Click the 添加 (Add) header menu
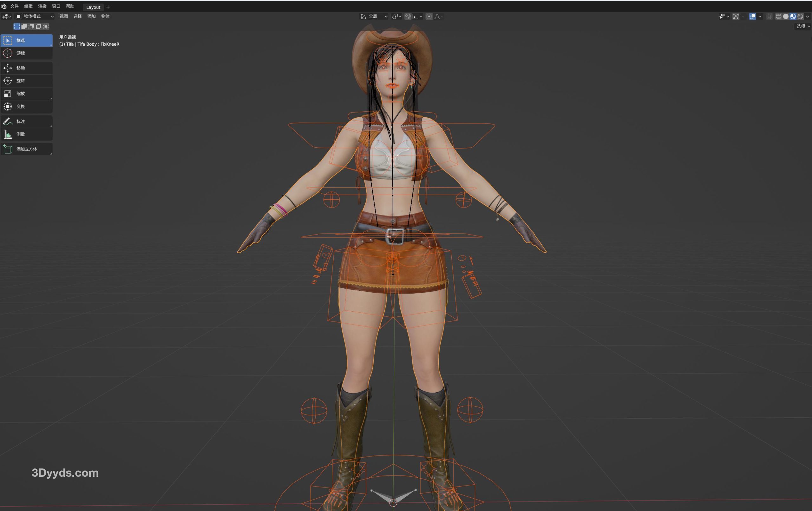The image size is (812, 511). [x=91, y=16]
